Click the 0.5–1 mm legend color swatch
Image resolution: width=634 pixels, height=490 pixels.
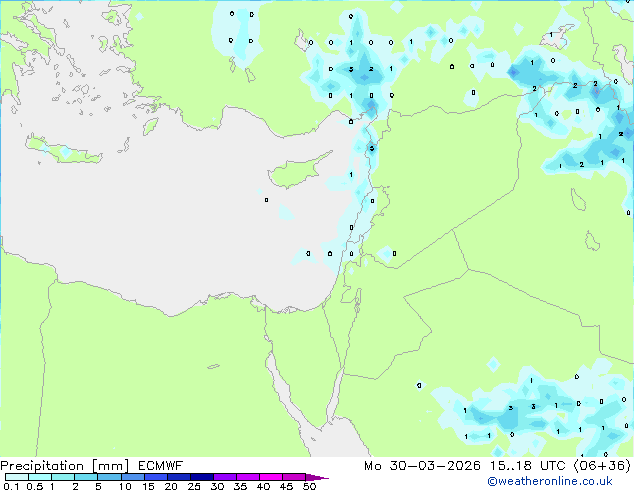tap(40, 477)
